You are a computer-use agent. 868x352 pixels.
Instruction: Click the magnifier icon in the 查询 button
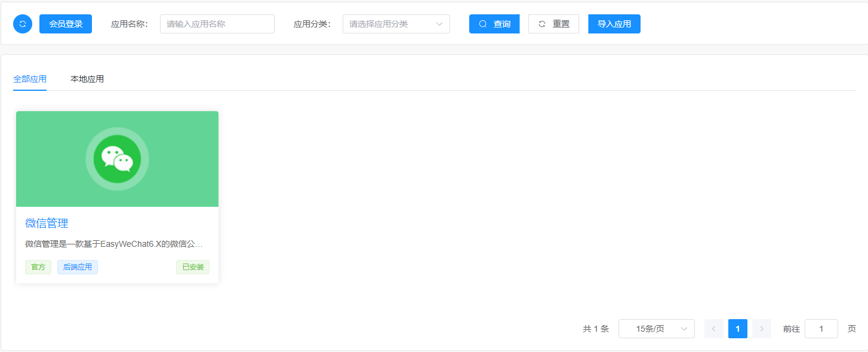[x=483, y=24]
